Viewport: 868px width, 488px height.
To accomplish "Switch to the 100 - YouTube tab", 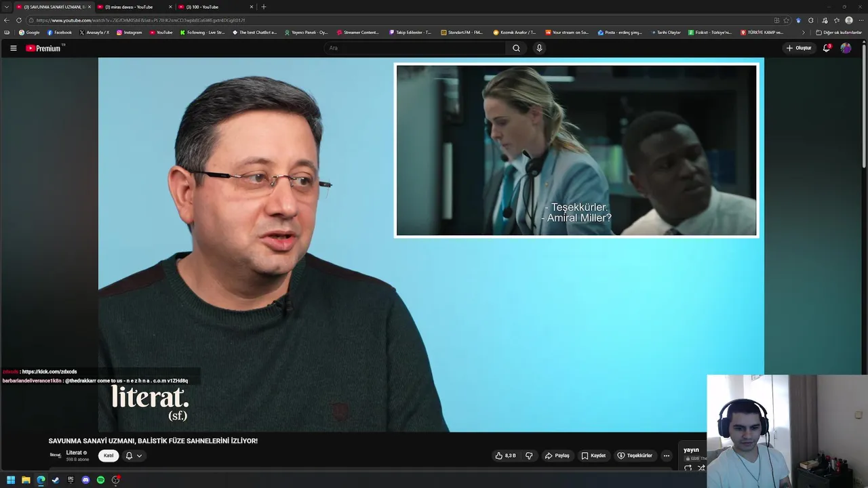I will [x=210, y=7].
